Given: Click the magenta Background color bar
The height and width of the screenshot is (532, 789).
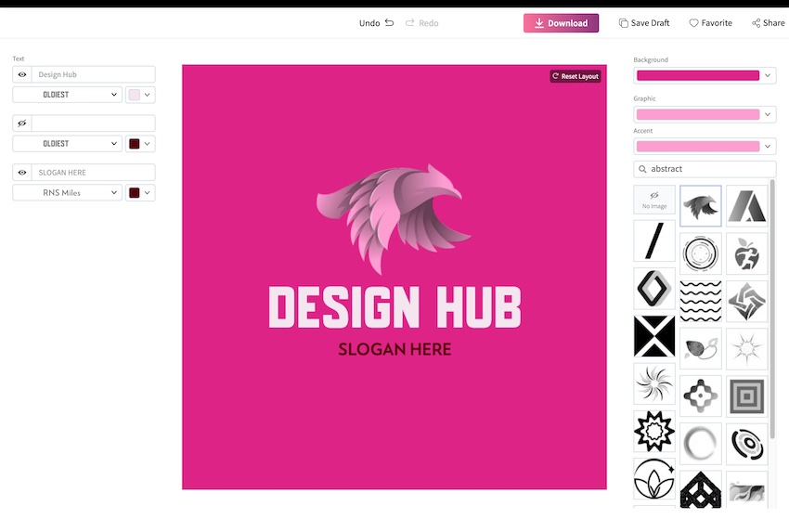Looking at the screenshot, I should coord(698,75).
